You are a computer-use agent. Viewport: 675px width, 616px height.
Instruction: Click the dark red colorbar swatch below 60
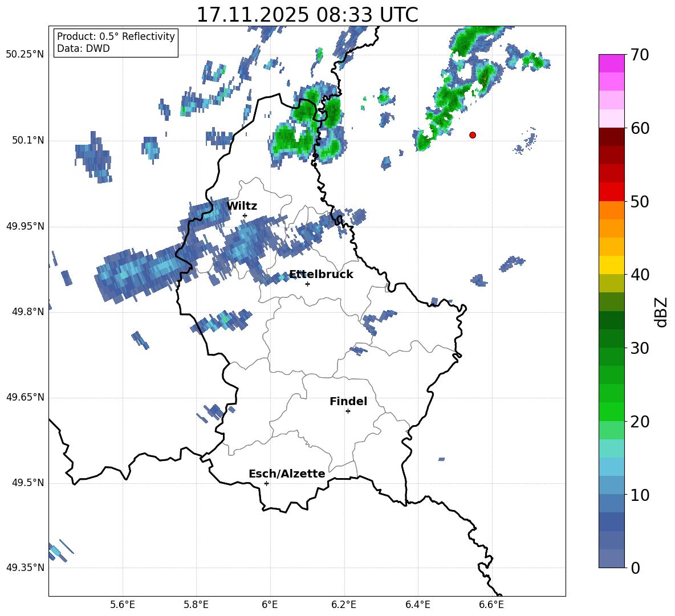tap(611, 137)
